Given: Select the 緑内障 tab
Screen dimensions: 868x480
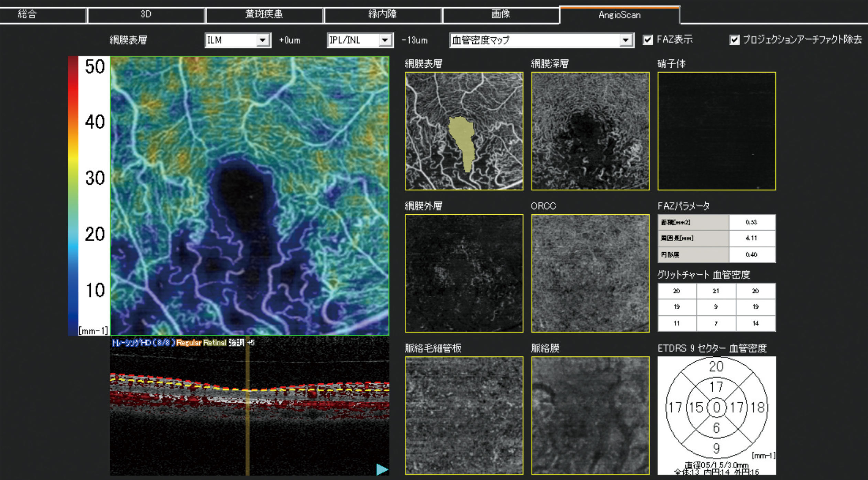Looking at the screenshot, I should click(382, 14).
